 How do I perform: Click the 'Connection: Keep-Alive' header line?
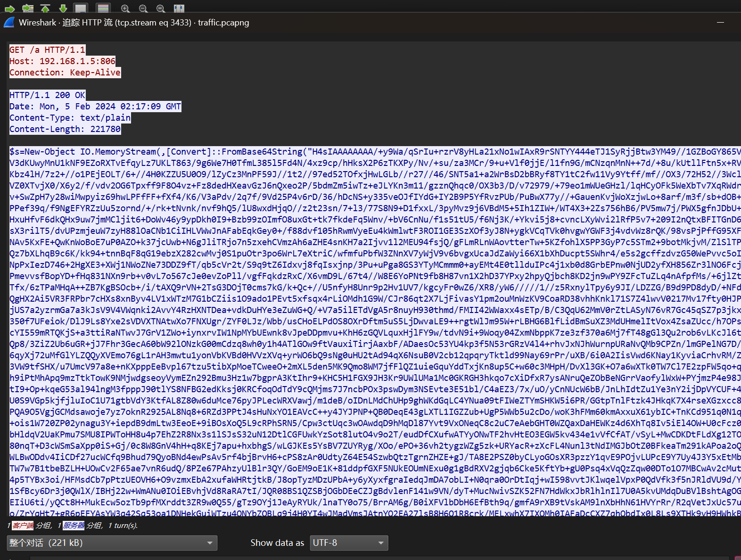(65, 72)
